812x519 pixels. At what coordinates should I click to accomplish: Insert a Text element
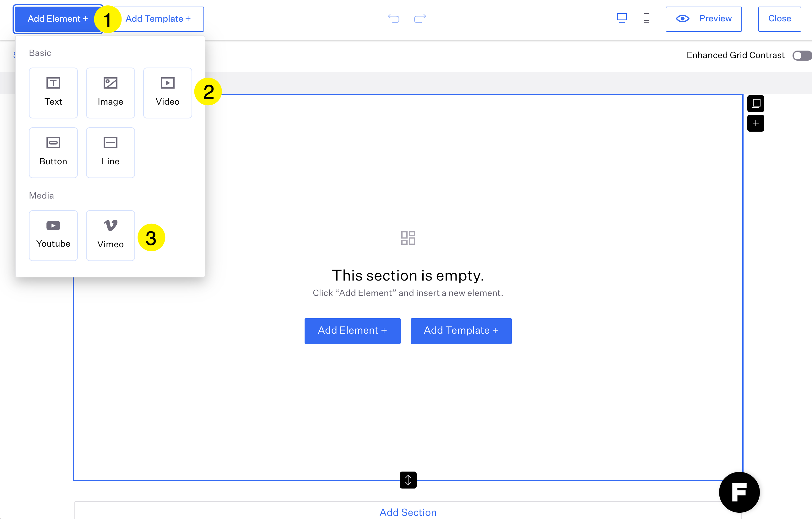click(x=53, y=93)
